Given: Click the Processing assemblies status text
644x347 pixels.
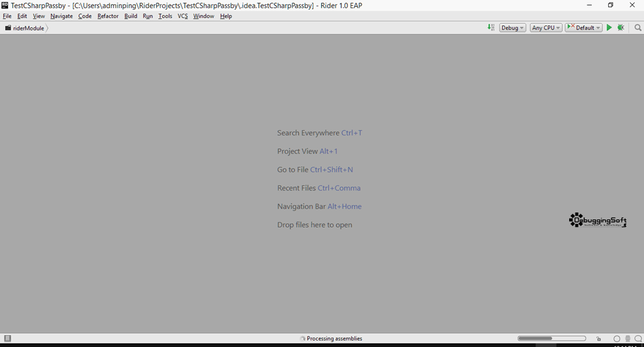Looking at the screenshot, I should [x=335, y=338].
